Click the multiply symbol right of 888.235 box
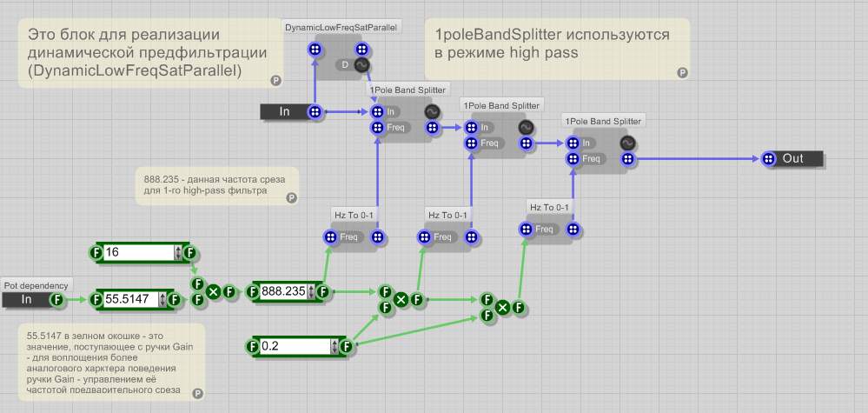 [x=401, y=299]
